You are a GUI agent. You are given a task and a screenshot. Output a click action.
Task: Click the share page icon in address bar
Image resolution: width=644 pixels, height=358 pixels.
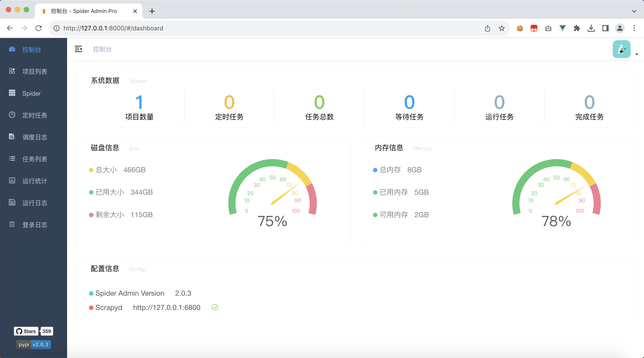click(x=487, y=28)
